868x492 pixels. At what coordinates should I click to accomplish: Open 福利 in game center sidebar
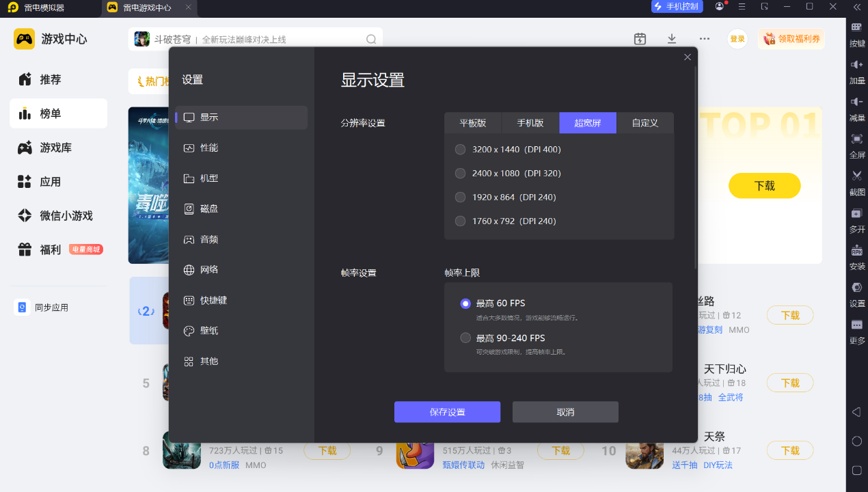[x=58, y=250]
